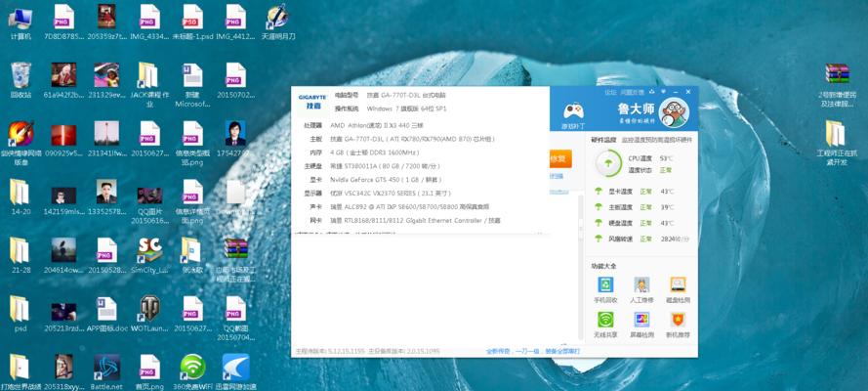Open the 14-20 folder
The image size is (868, 391).
click(21, 197)
